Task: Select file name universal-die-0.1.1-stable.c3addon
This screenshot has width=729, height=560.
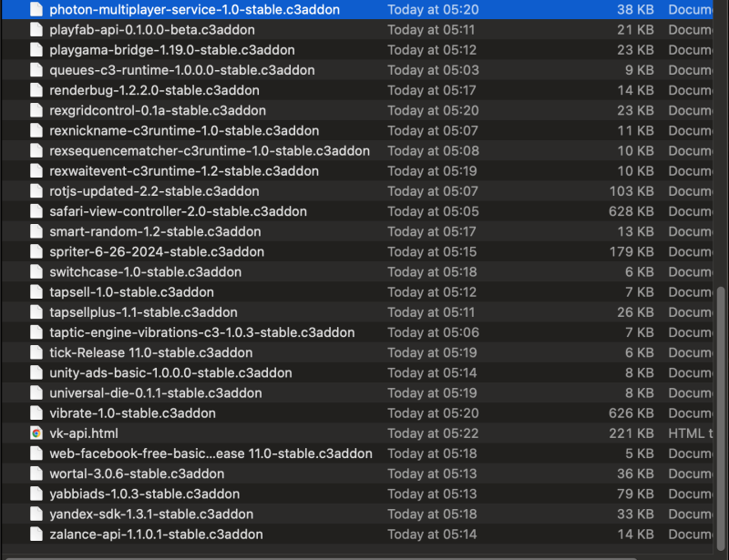Action: (156, 393)
